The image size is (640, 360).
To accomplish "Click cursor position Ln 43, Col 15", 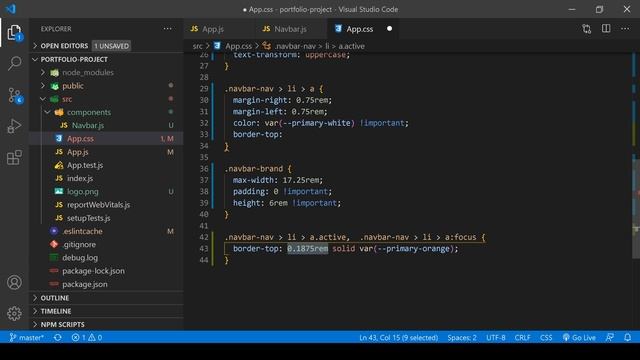I will pyautogui.click(x=398, y=338).
